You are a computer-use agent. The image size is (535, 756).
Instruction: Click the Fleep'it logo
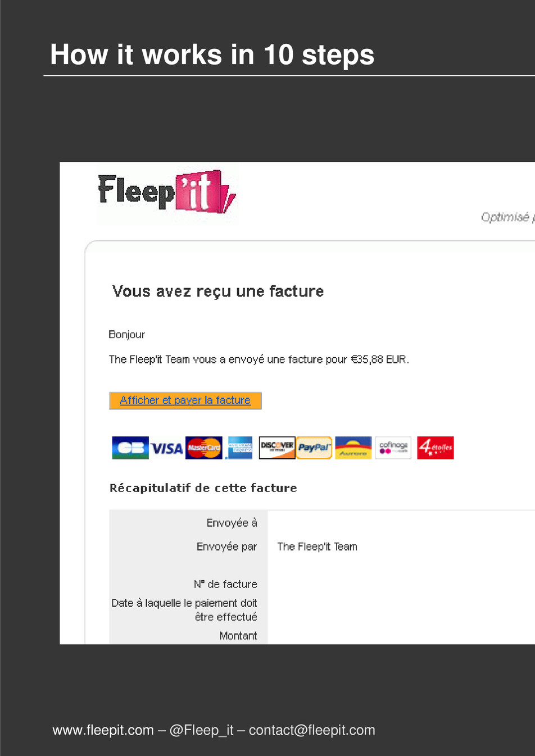167,193
